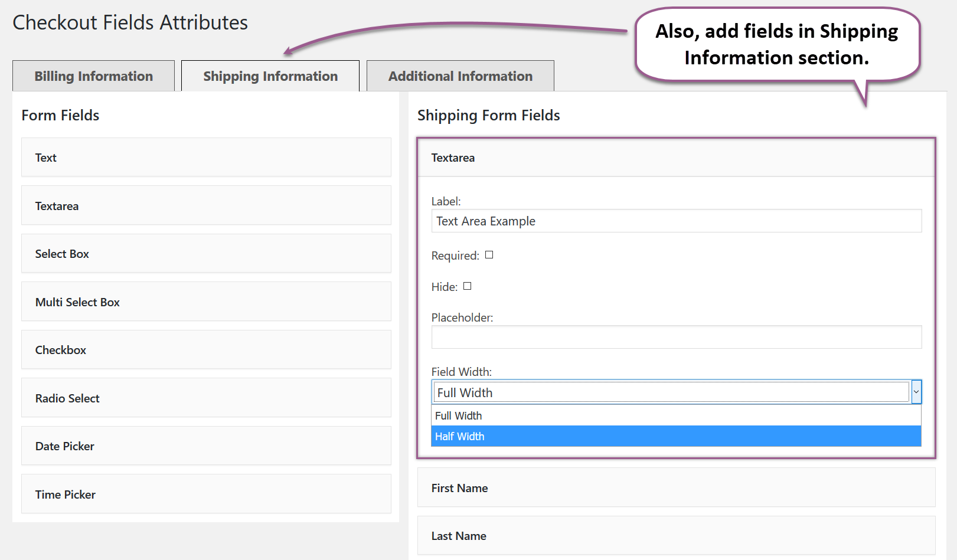Open the Additional Information tab
This screenshot has height=560, width=957.
(x=460, y=76)
